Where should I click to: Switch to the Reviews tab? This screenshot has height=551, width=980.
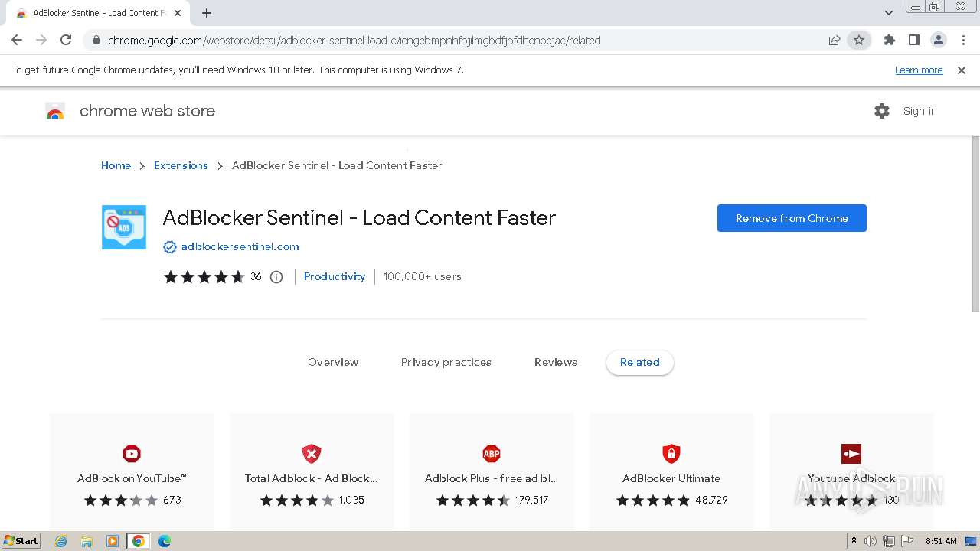[x=556, y=362]
